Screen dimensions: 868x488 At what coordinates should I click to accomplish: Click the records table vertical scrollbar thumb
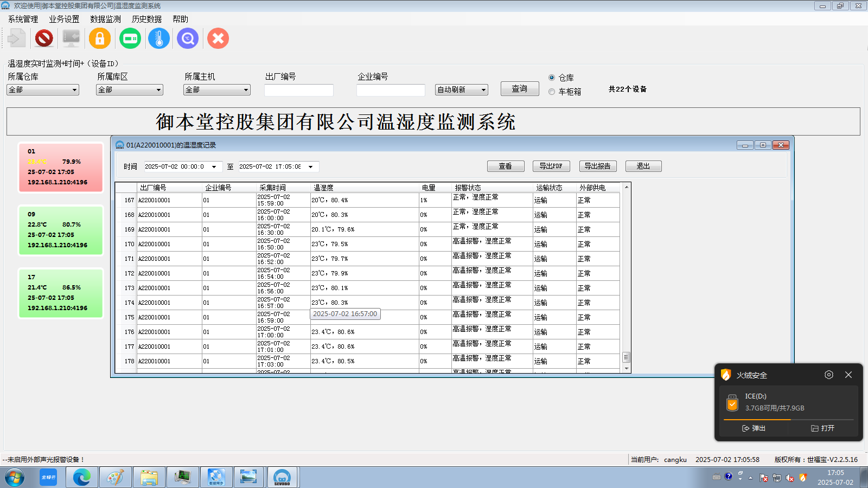click(626, 357)
